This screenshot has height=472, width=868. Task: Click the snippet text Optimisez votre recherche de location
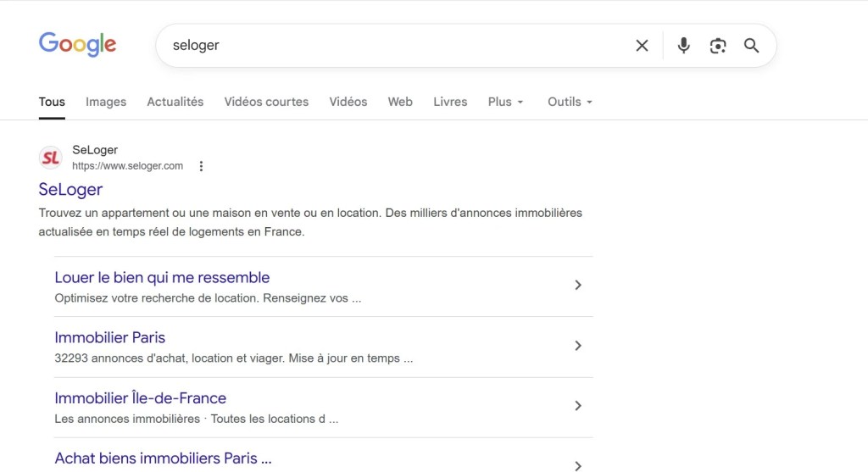[208, 298]
